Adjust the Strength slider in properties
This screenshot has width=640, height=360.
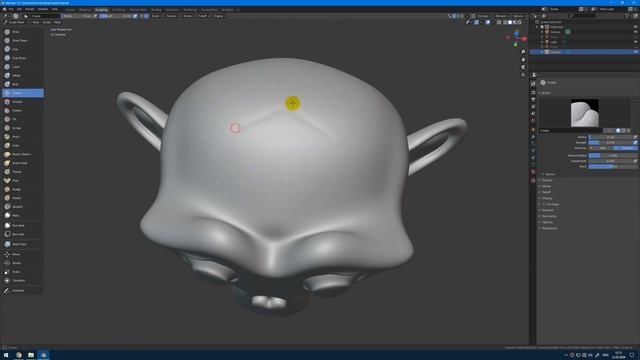[610, 142]
